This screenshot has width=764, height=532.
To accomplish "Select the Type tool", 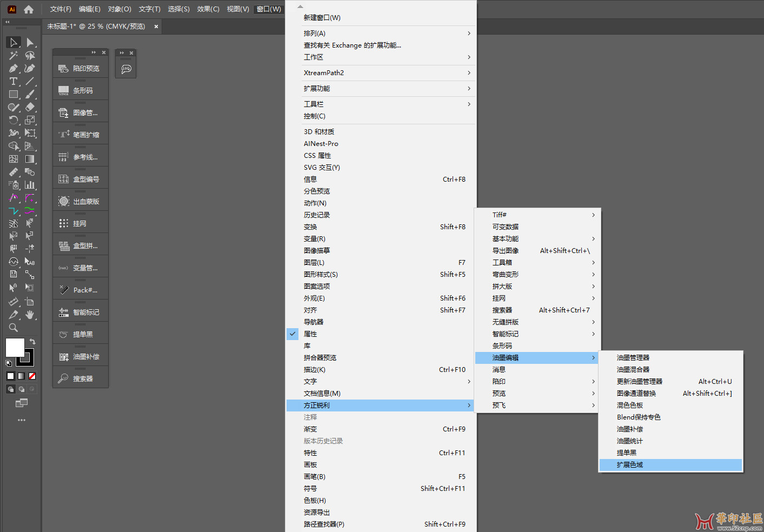I will tap(14, 81).
